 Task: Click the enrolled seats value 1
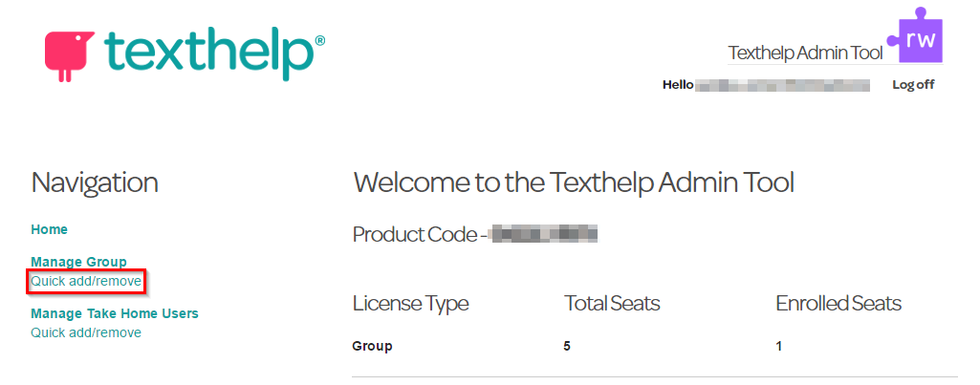pyautogui.click(x=779, y=346)
